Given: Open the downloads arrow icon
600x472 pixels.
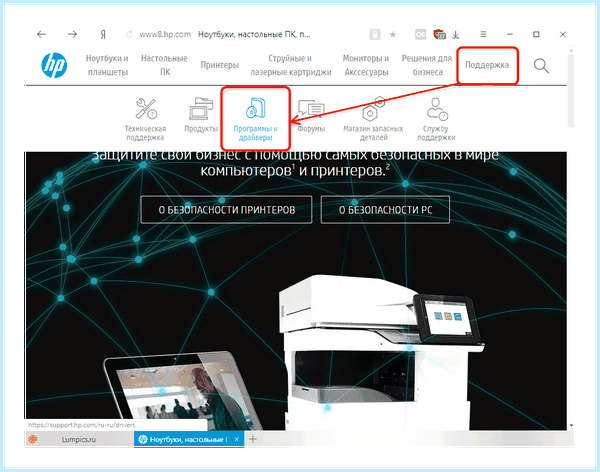Looking at the screenshot, I should [x=455, y=35].
